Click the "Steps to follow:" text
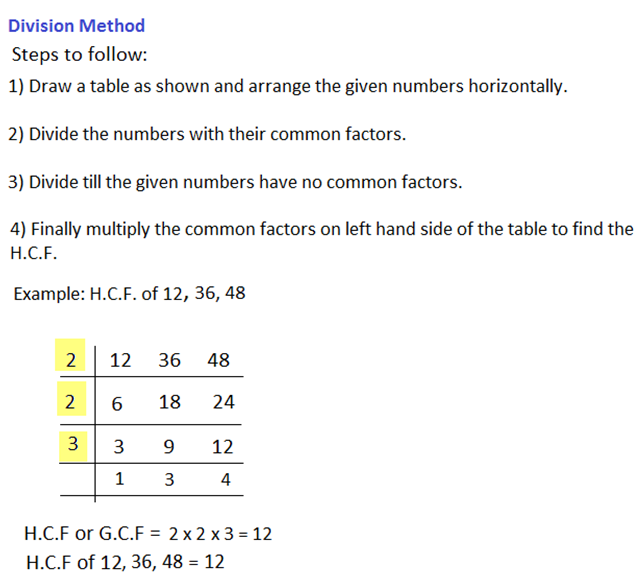 (x=79, y=54)
